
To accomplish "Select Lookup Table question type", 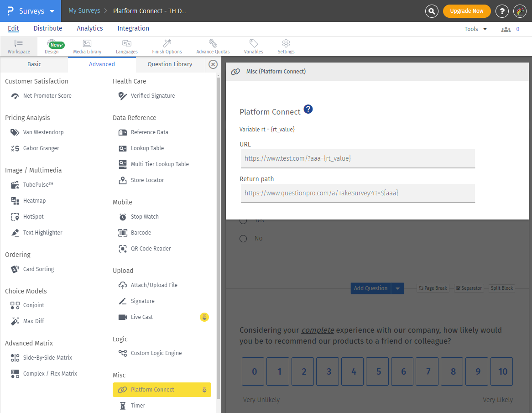I will [141, 148].
